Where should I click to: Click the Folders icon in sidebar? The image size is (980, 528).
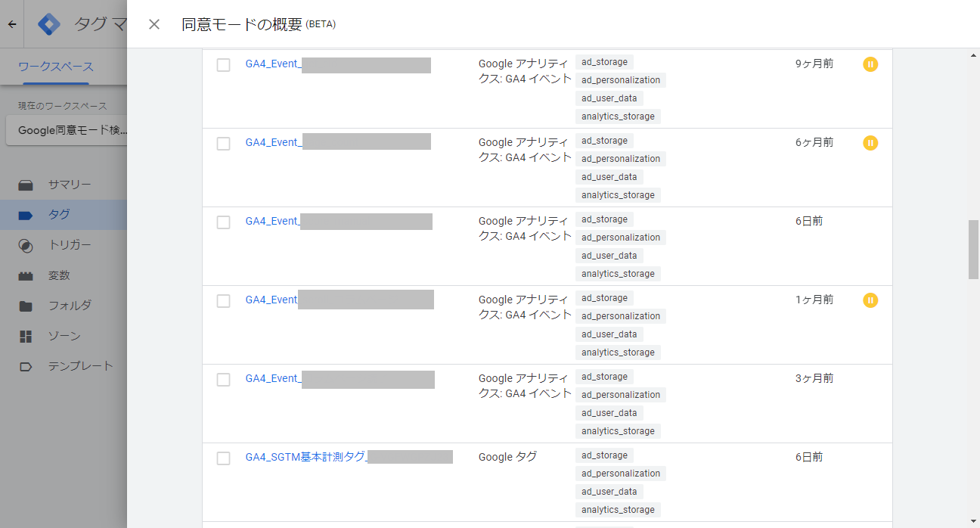(x=26, y=306)
